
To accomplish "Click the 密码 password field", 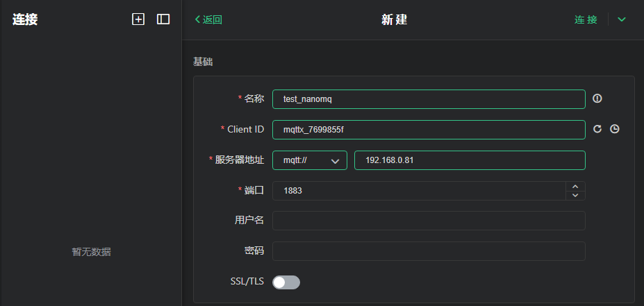I will click(429, 250).
